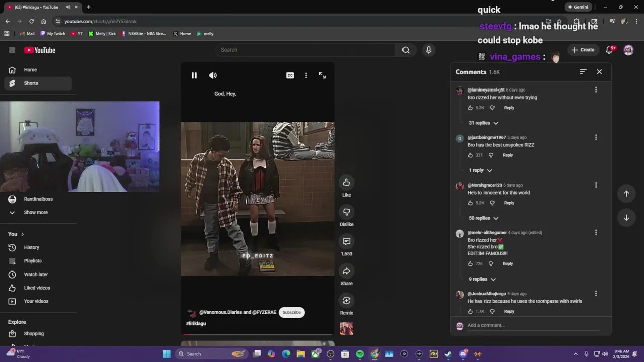Dislike the justbeingme1967 comment
This screenshot has width=644, height=362.
tap(491, 155)
